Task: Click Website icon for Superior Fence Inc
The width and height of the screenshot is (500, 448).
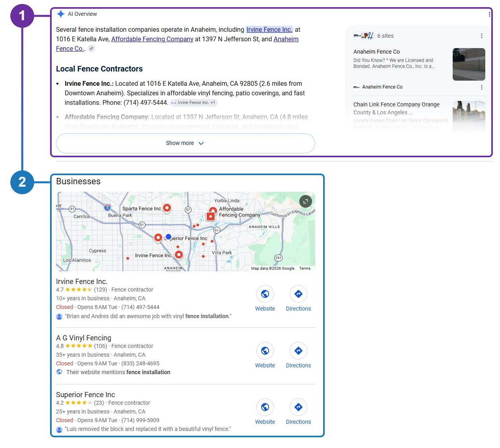Action: pos(265,407)
